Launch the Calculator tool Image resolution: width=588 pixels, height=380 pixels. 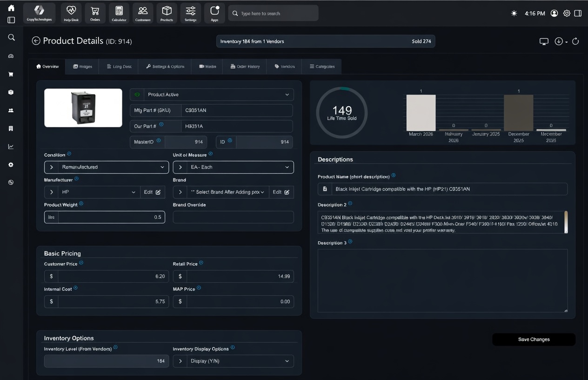(119, 13)
